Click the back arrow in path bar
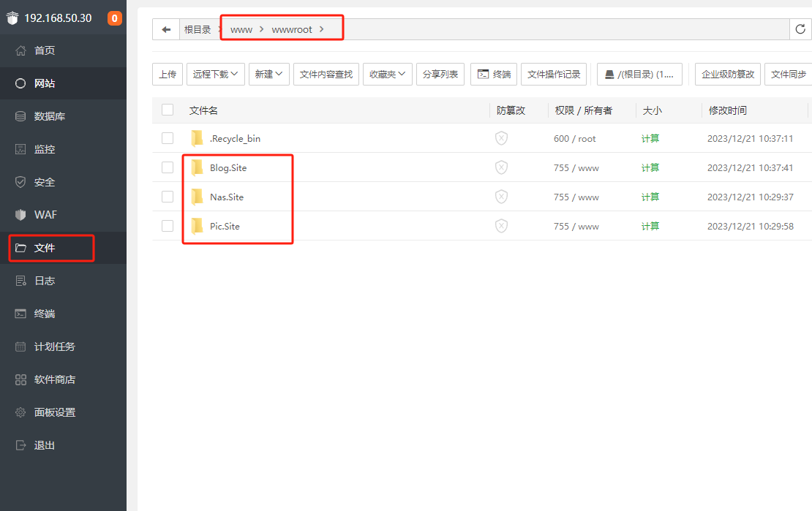 [x=166, y=29]
